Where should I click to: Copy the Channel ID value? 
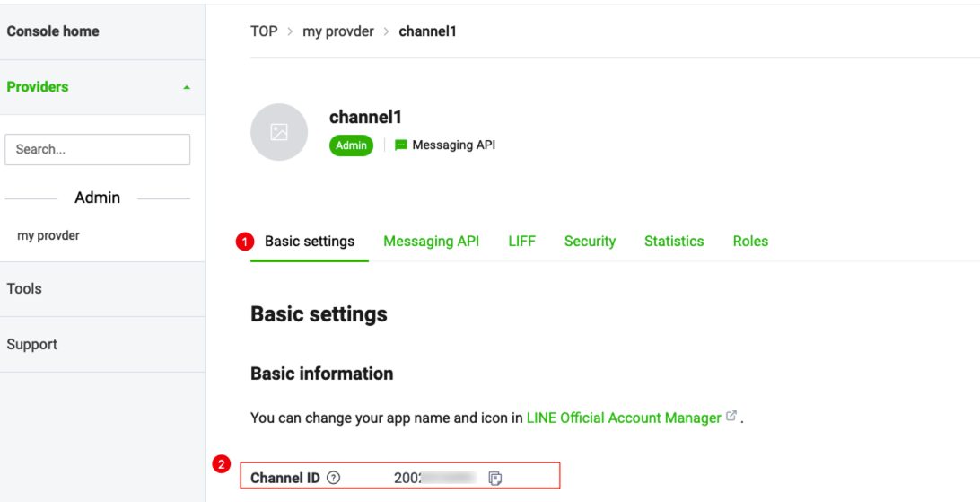point(495,479)
